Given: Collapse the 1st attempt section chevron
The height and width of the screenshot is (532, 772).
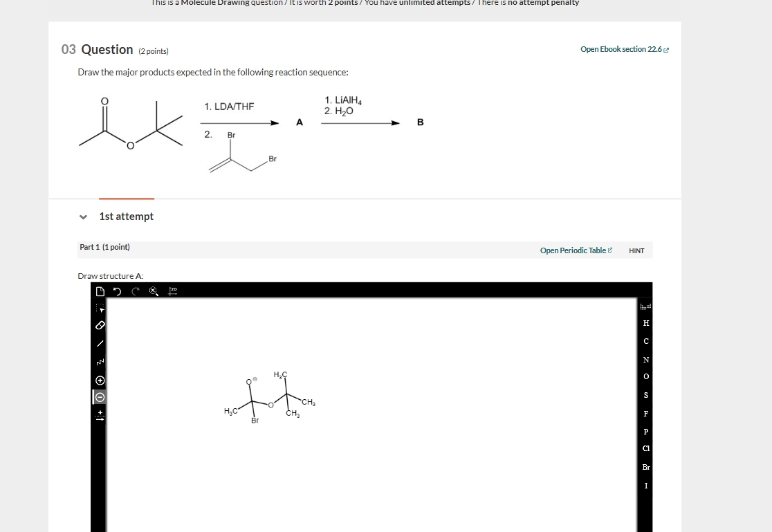Looking at the screenshot, I should 83,217.
